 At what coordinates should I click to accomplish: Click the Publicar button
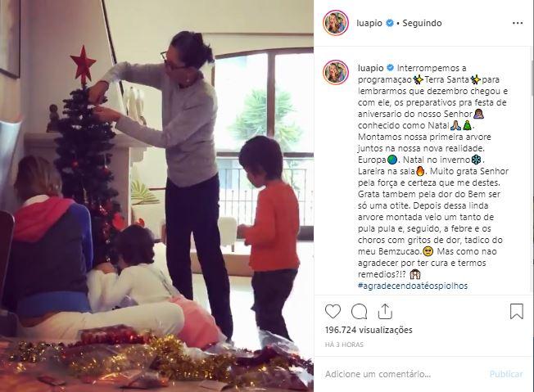click(x=506, y=374)
